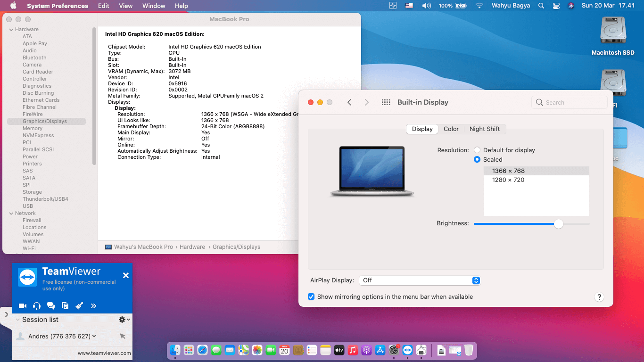
Task: Open System Preferences Dock icon with badge
Action: [394, 350]
